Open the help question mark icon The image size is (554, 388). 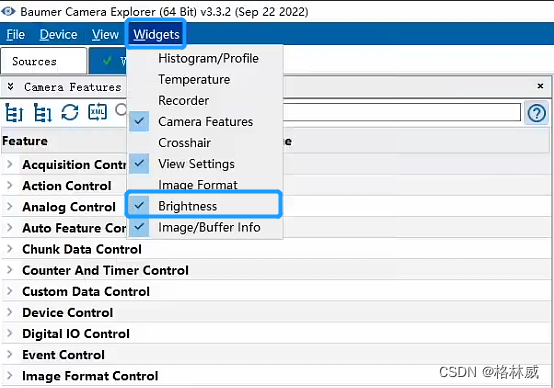tap(537, 113)
